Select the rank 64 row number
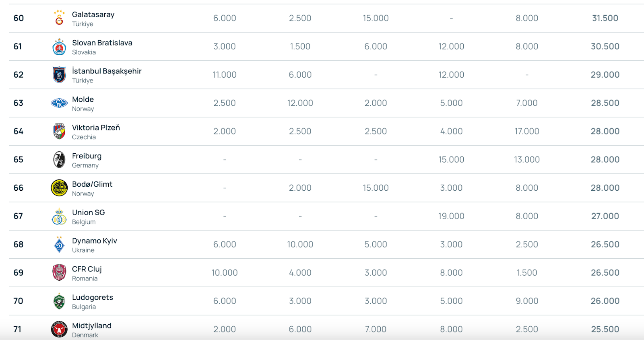 point(19,131)
